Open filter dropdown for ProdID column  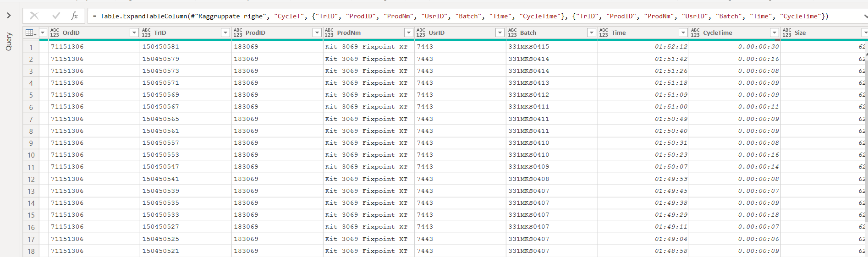[x=317, y=33]
